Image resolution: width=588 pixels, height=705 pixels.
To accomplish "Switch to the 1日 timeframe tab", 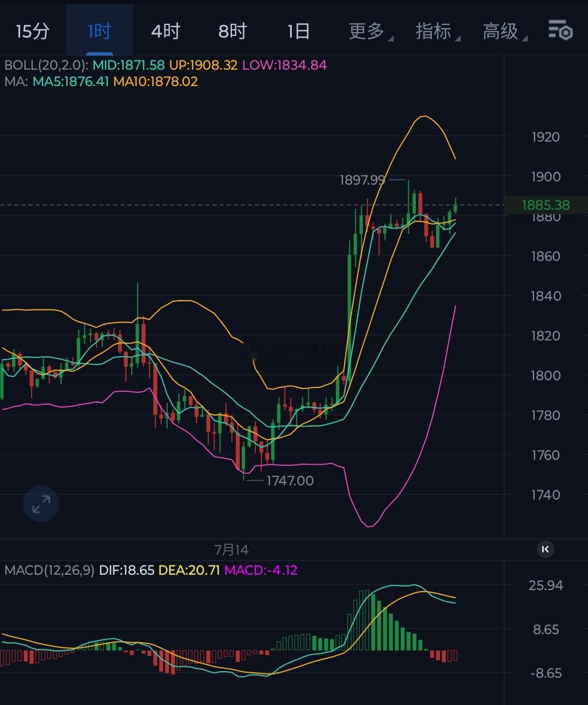I will pyautogui.click(x=298, y=31).
